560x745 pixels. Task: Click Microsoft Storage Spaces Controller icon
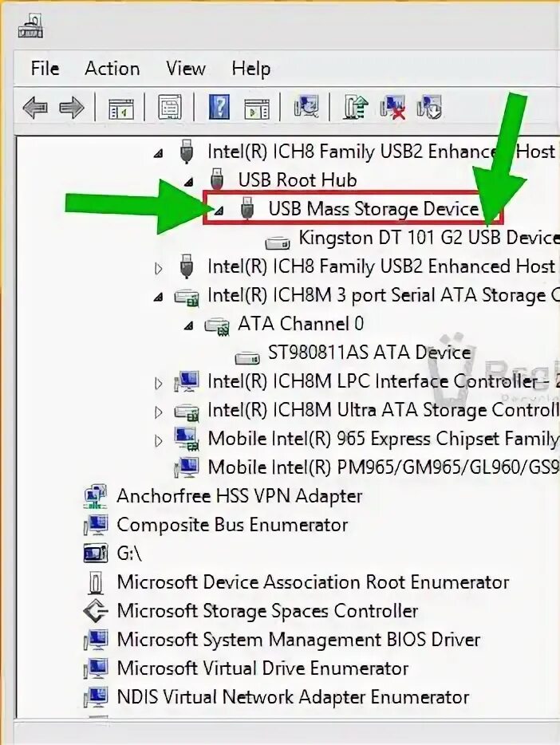[96, 612]
